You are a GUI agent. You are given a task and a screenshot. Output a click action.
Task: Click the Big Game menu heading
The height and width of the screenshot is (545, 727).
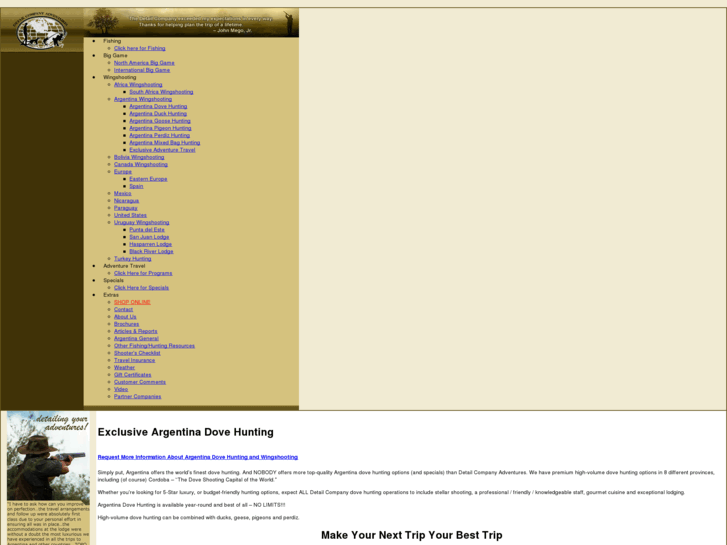[115, 56]
